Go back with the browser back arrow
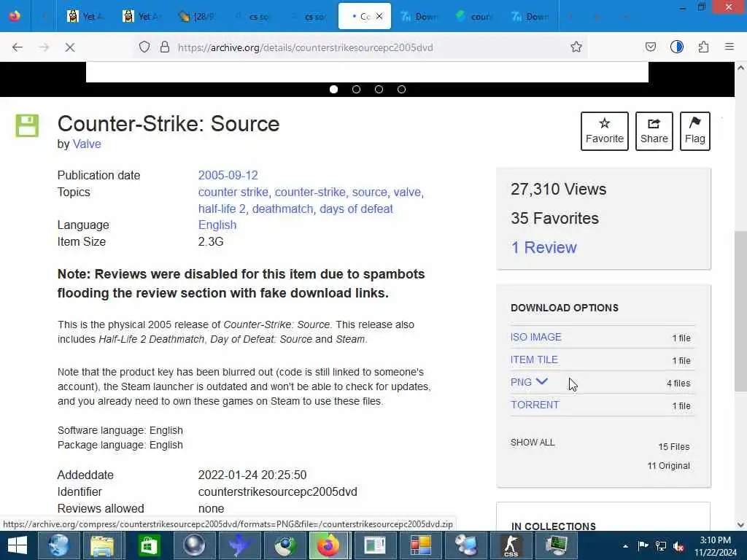 pos(18,47)
